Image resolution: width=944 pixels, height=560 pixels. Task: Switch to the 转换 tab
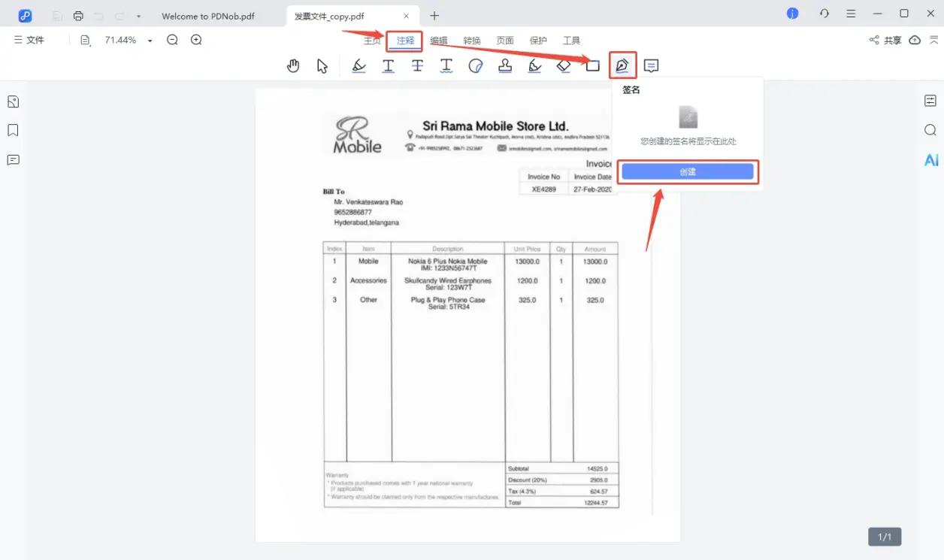pos(472,41)
